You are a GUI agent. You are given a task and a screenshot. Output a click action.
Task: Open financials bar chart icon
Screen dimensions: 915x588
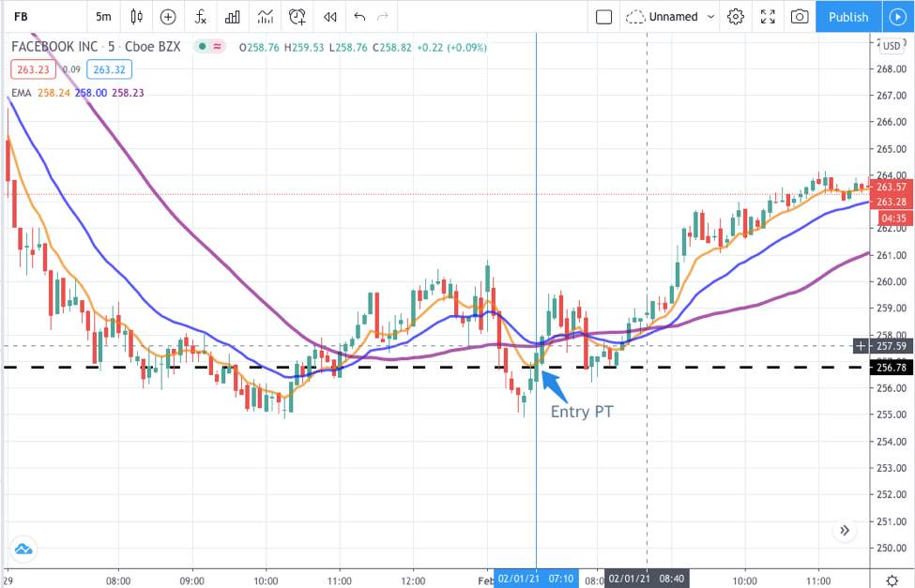click(x=233, y=17)
